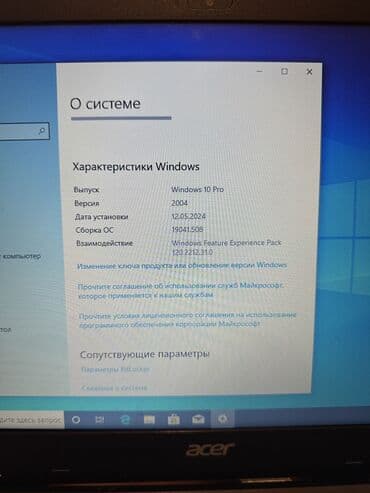Close the Settings window
This screenshot has width=370, height=493.
point(309,72)
